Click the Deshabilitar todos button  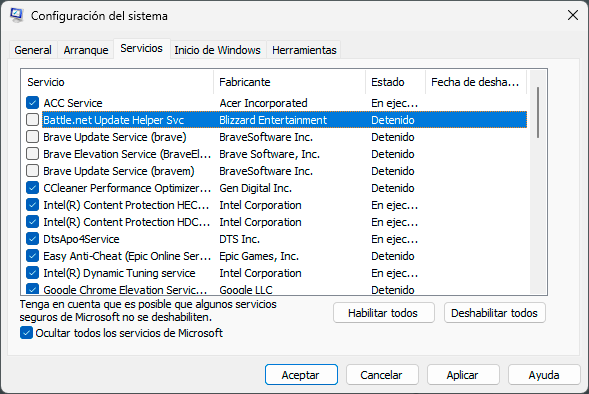494,313
